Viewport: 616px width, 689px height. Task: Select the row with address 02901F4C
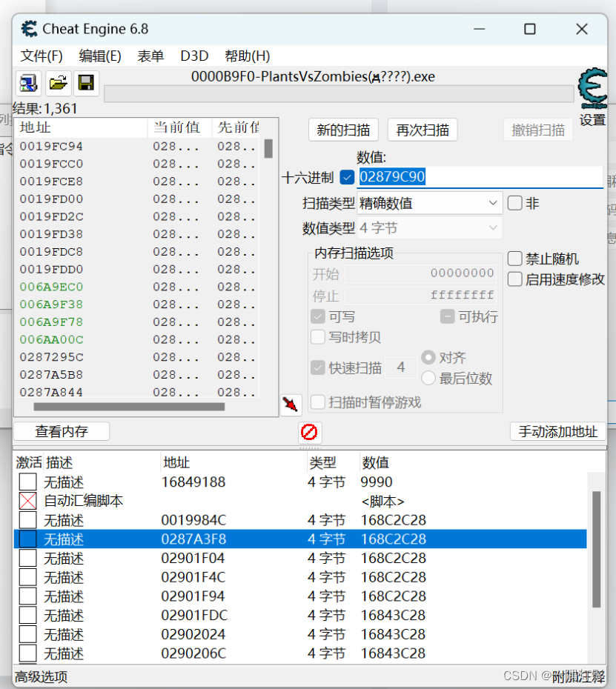point(301,577)
